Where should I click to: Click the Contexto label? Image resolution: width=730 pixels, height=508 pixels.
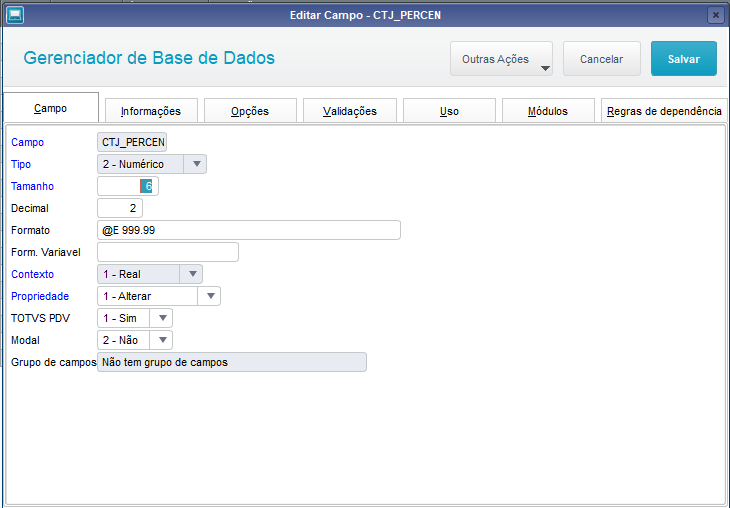33,274
